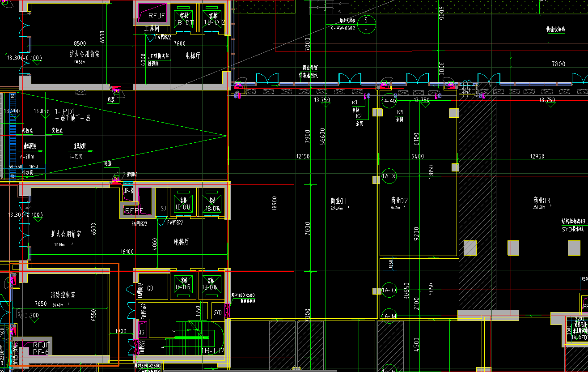Select the 8500 dimension text
This screenshot has width=588, height=372.
80,43
